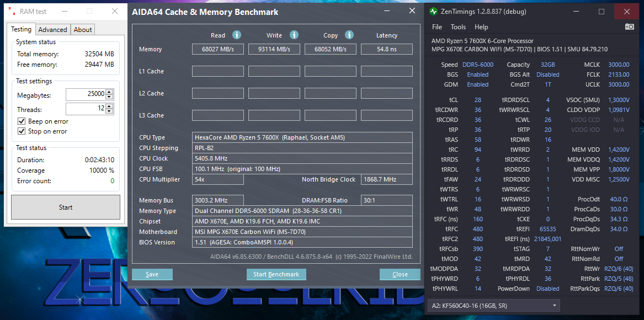Open the ZenTimings File menu
The height and width of the screenshot is (320, 644).
click(x=437, y=26)
